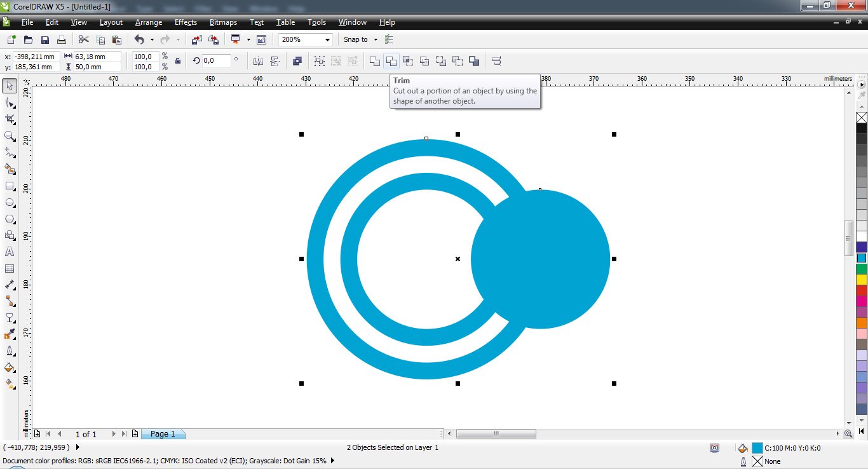This screenshot has width=868, height=469.
Task: Select the Ellipse tool
Action: (10, 202)
